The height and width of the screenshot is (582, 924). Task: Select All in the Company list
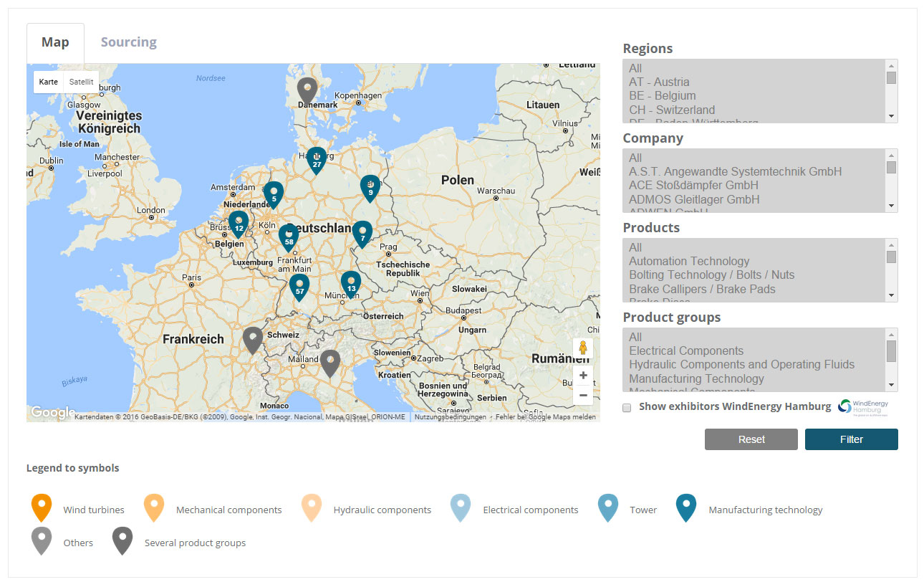[754, 158]
